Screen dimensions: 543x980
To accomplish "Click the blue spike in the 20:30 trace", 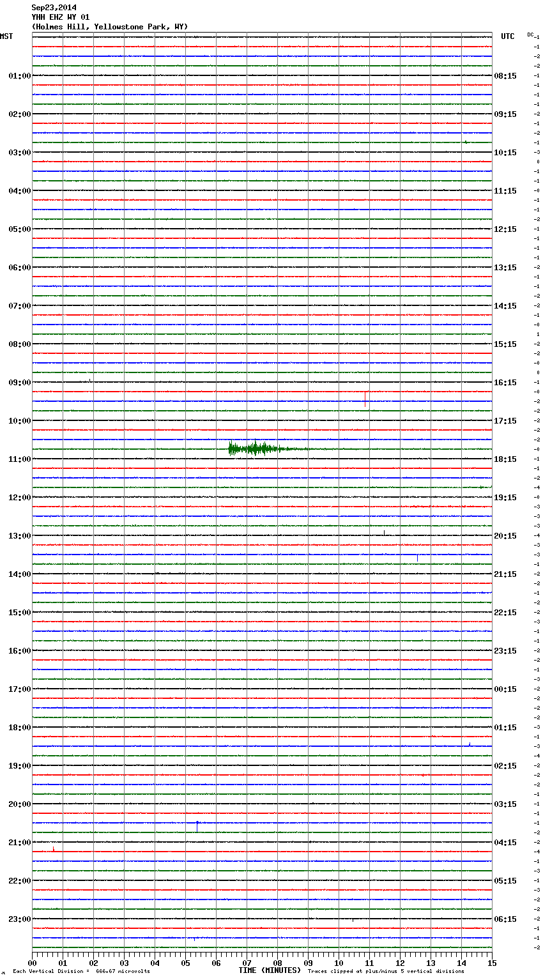I will [197, 826].
